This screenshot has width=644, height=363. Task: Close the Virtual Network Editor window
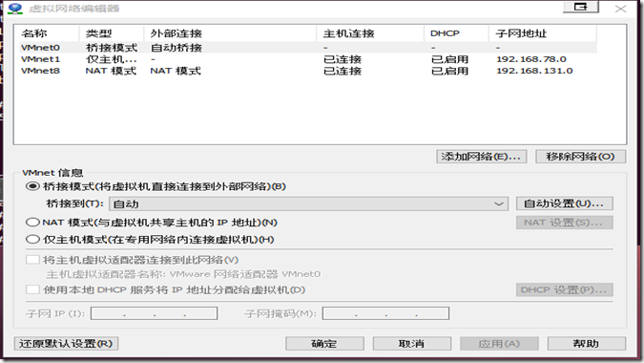point(620,9)
